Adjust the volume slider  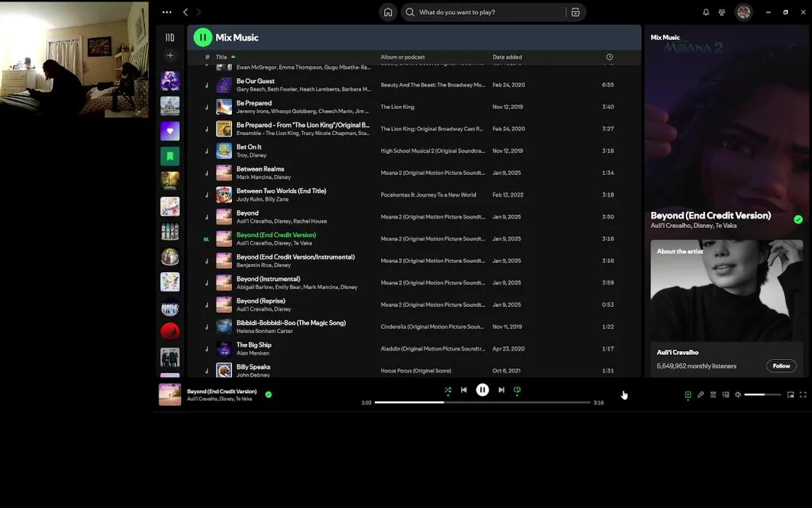762,394
